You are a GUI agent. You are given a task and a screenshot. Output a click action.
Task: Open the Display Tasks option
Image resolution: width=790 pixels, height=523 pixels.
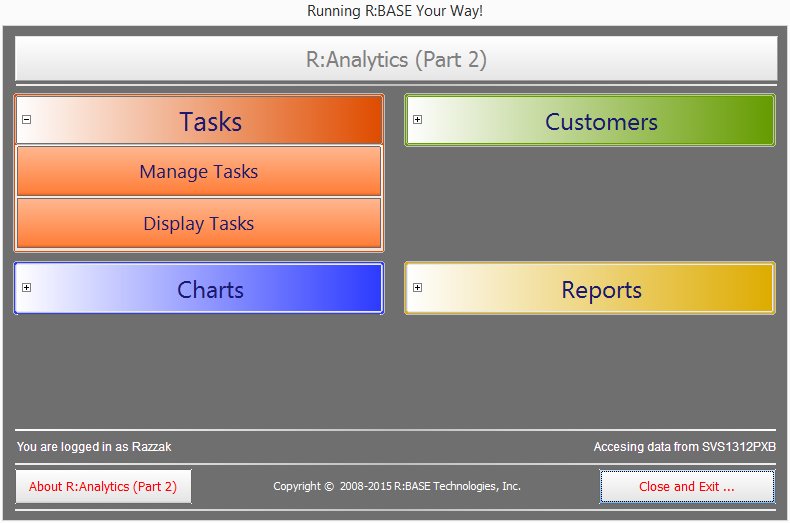[x=198, y=224]
